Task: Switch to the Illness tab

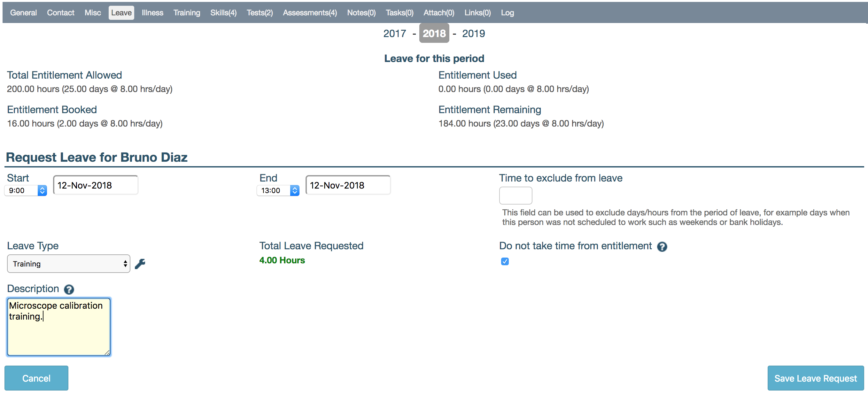Action: pyautogui.click(x=152, y=13)
